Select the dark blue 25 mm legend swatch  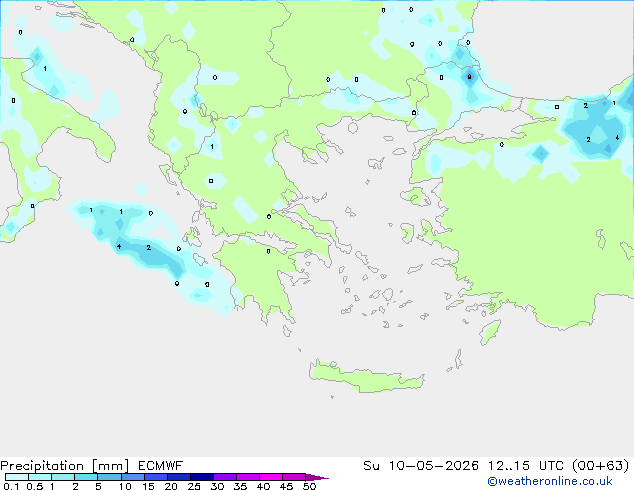[202, 477]
